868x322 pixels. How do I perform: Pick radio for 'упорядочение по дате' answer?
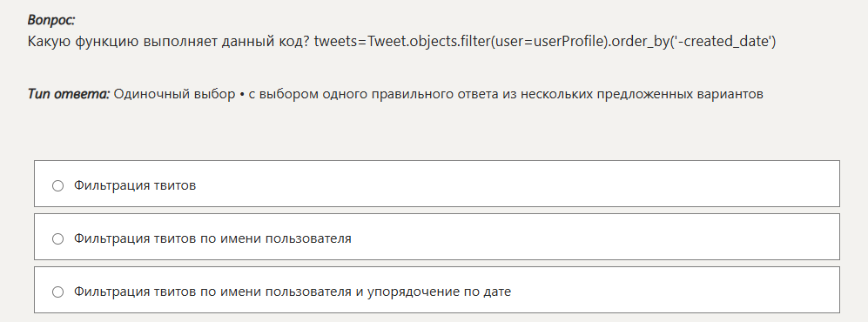pyautogui.click(x=57, y=292)
